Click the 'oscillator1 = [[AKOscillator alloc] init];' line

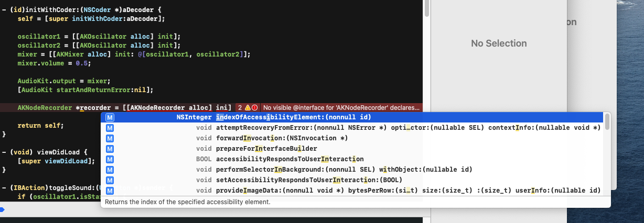click(99, 37)
